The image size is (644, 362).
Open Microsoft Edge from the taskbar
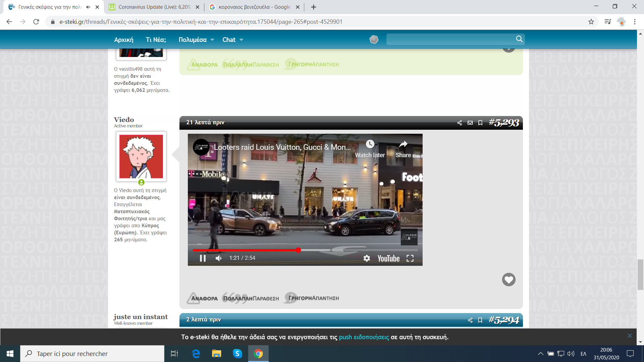point(196,354)
